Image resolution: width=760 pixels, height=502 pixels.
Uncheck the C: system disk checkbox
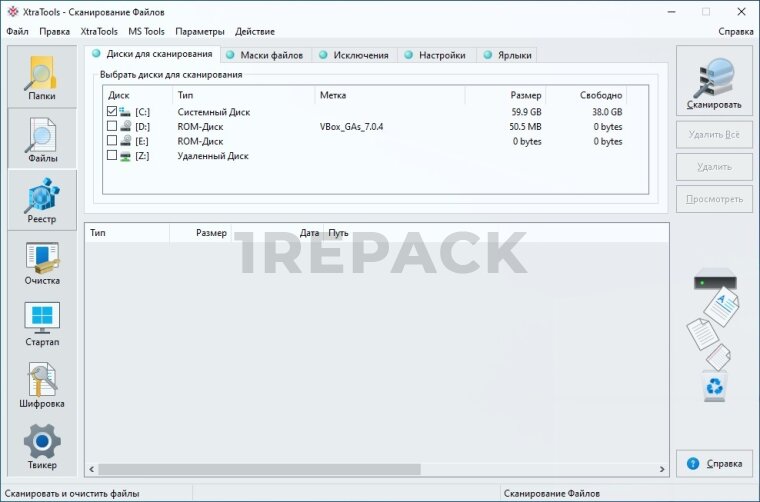112,113
